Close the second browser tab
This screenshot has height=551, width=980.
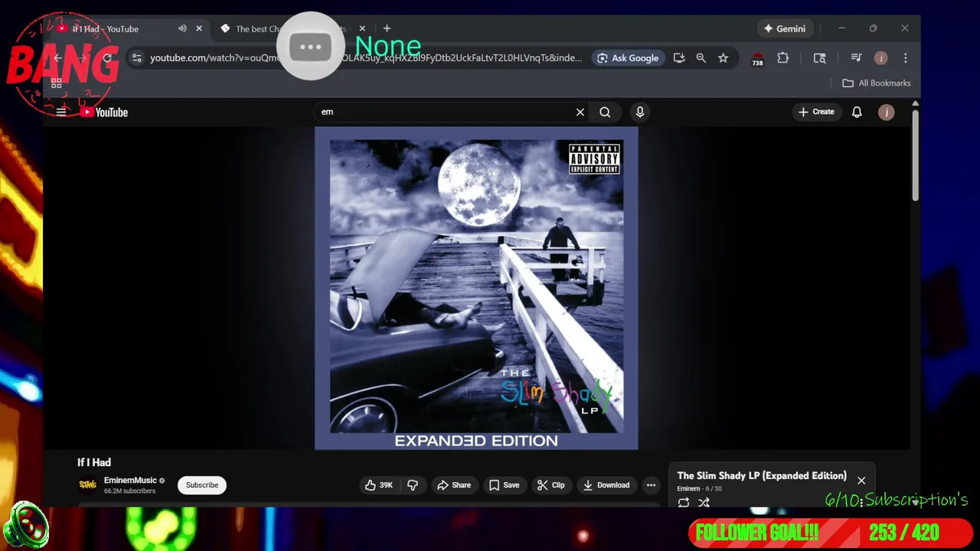362,28
